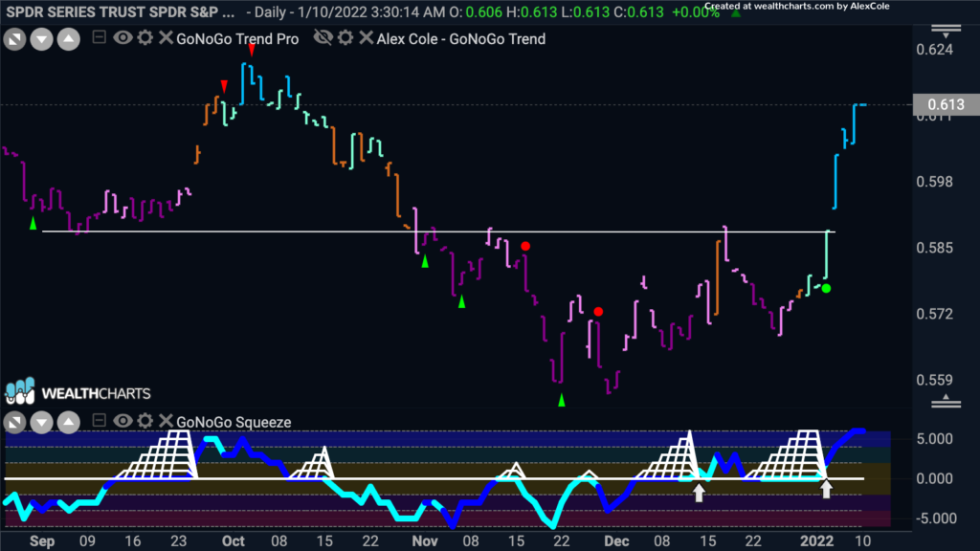Click the 0.598 price axis label
Viewport: 980px width, 551px height.
tap(935, 182)
